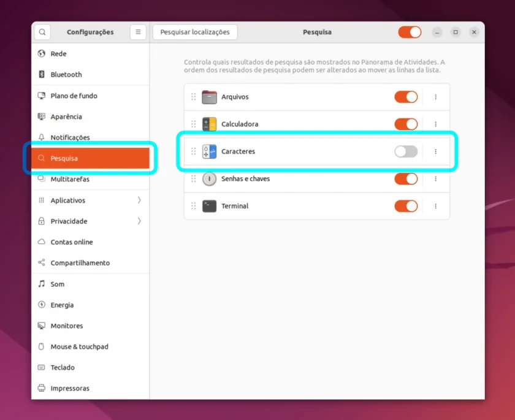Click the Arquivos label in list
The width and height of the screenshot is (515, 420).
tap(235, 97)
